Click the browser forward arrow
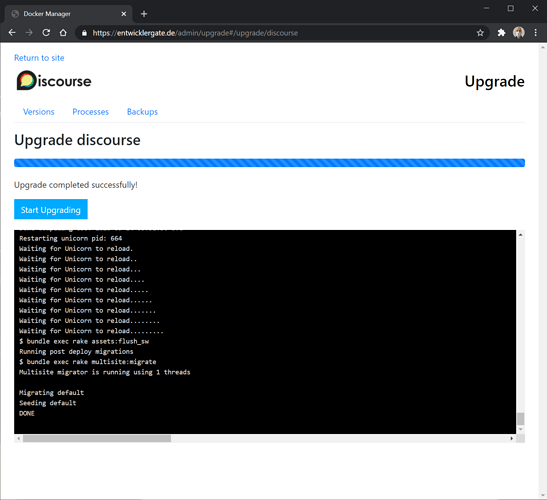The height and width of the screenshot is (500, 547). (x=29, y=33)
